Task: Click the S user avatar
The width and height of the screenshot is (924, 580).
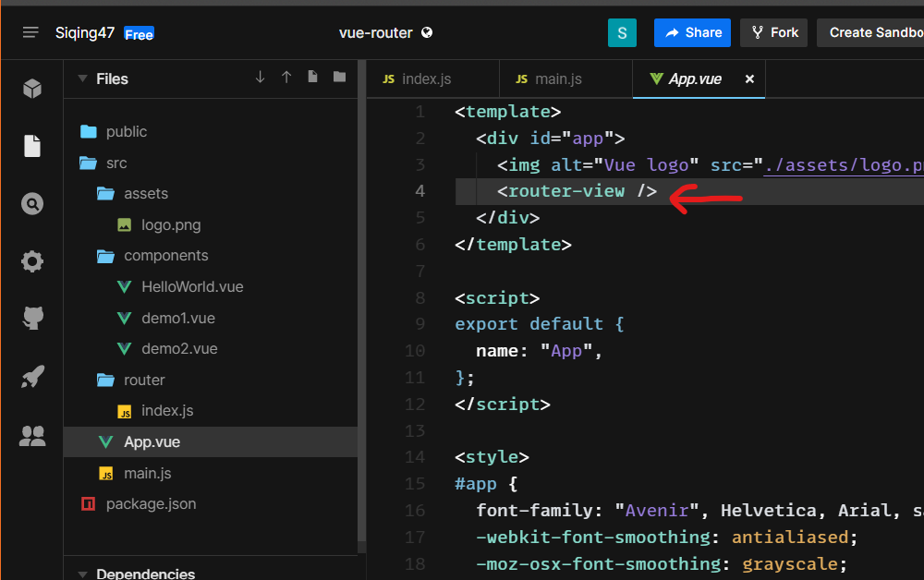Action: click(622, 32)
